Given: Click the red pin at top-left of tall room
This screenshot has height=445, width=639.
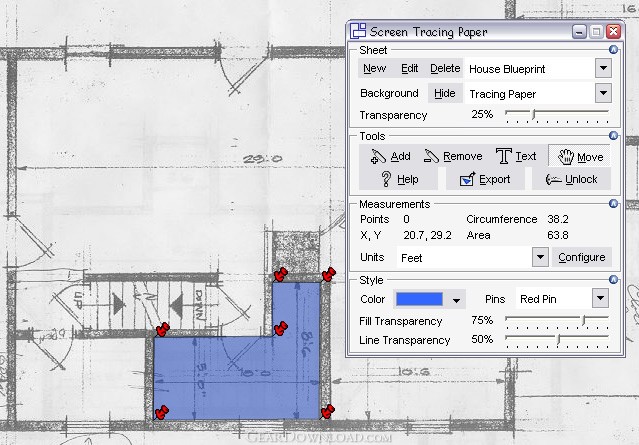Looking at the screenshot, I should pos(280,275).
